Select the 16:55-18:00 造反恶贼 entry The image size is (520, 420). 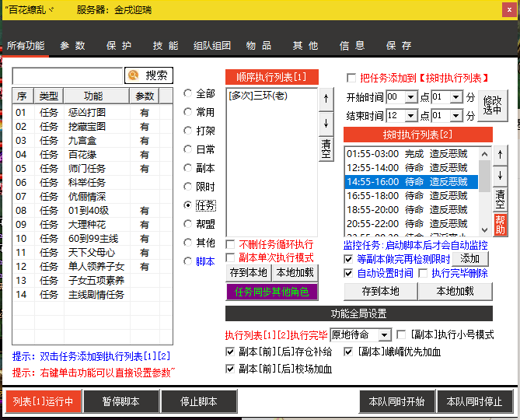pos(411,196)
